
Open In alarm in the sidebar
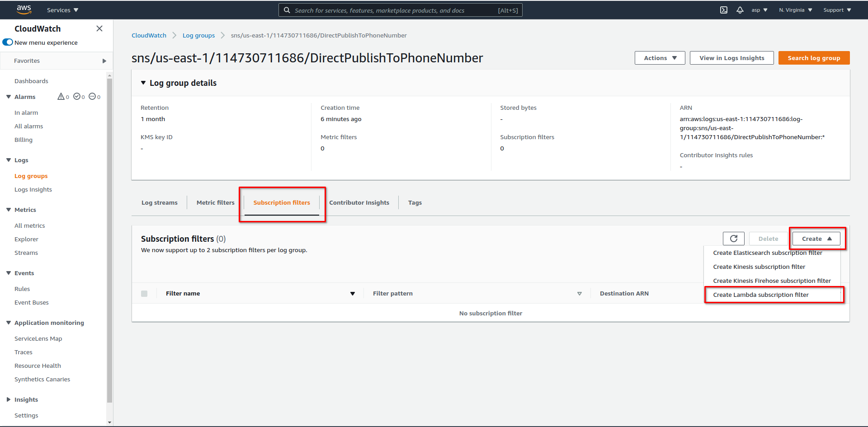(26, 113)
